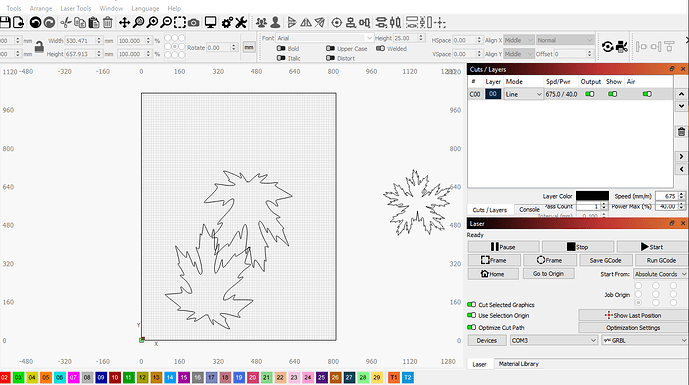Click the undo icon in toolbar
The image size is (689, 385).
[x=35, y=22]
